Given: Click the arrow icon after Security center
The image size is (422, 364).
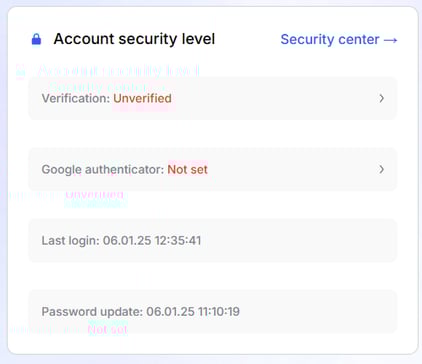Looking at the screenshot, I should point(390,40).
